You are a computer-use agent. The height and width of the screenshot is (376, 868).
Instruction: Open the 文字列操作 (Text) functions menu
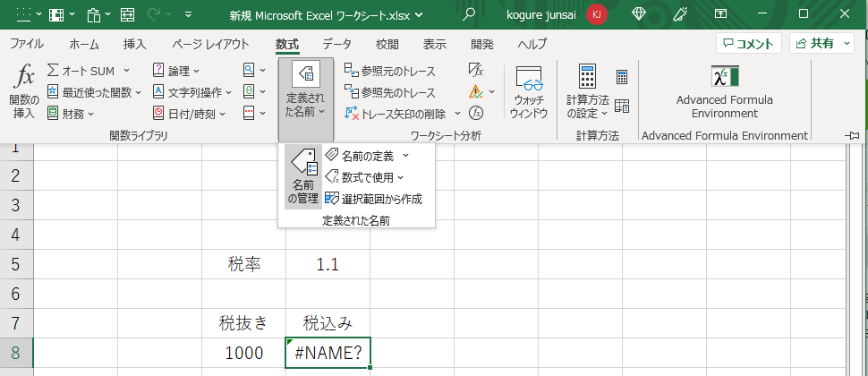point(192,92)
